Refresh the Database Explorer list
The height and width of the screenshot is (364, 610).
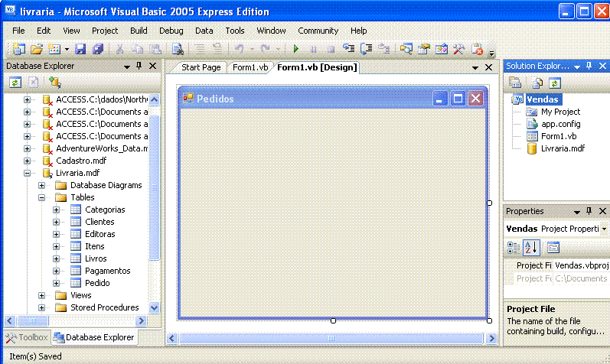pyautogui.click(x=15, y=83)
